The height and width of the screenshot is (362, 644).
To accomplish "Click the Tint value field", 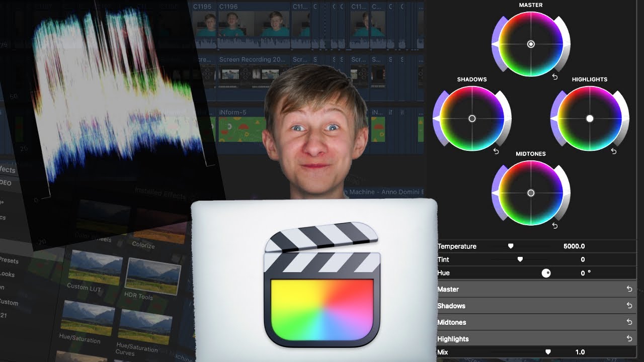I will point(583,259).
